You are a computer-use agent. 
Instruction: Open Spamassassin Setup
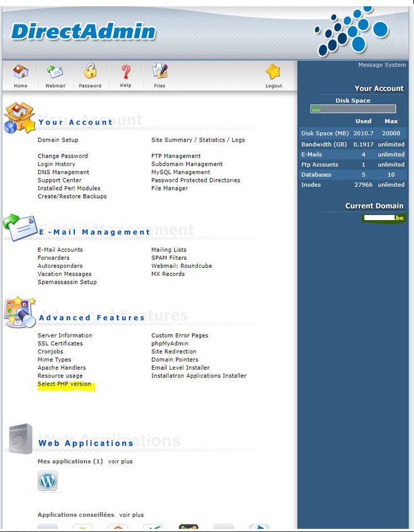(67, 282)
